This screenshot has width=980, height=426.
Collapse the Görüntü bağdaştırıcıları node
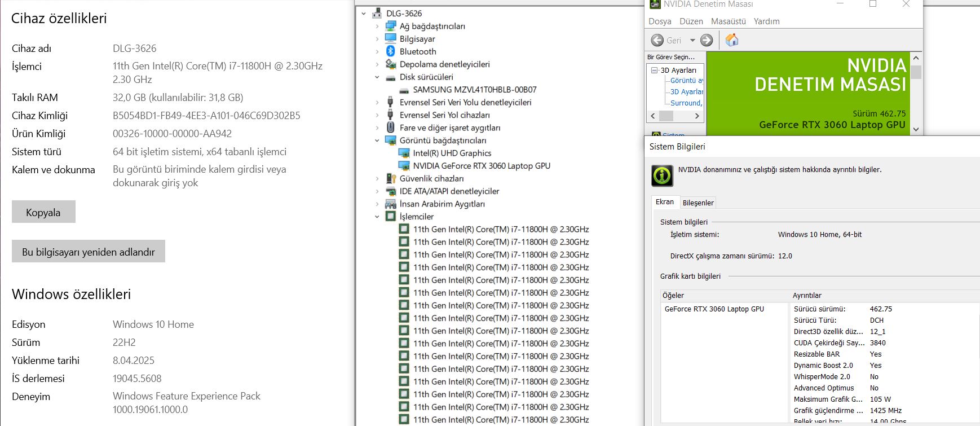point(377,140)
